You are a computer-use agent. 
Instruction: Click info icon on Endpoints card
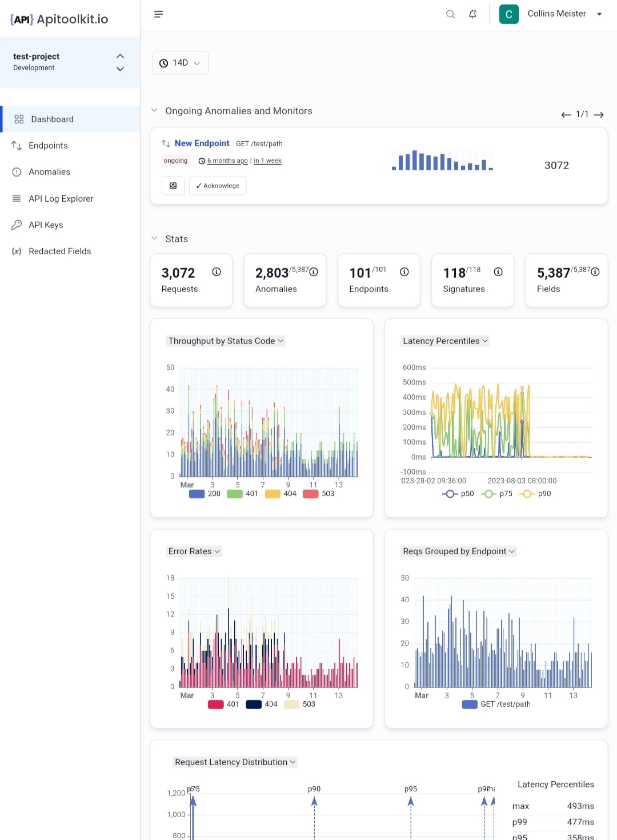point(404,272)
